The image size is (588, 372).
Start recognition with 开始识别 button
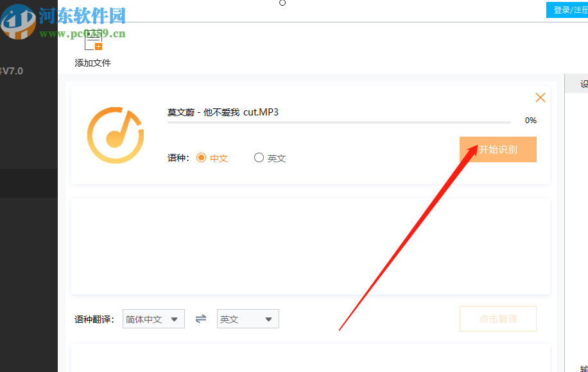tap(498, 149)
